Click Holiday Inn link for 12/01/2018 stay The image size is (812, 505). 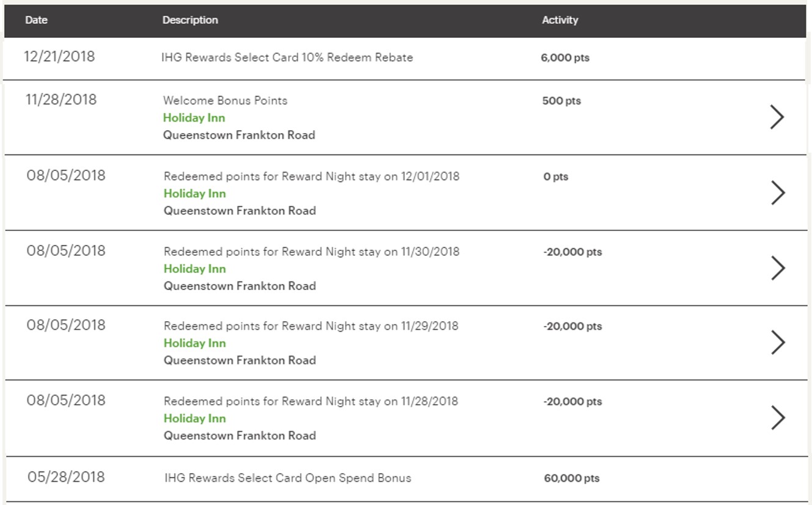(x=194, y=194)
